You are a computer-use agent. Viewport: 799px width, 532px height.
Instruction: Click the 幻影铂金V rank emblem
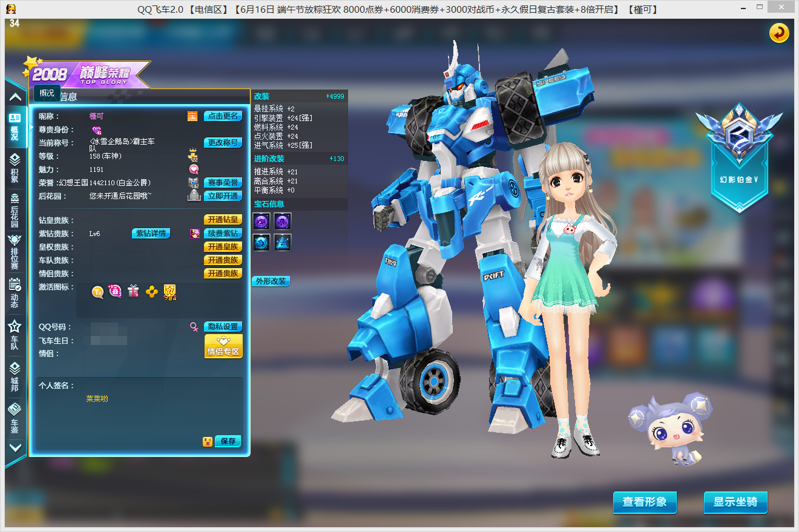739,157
